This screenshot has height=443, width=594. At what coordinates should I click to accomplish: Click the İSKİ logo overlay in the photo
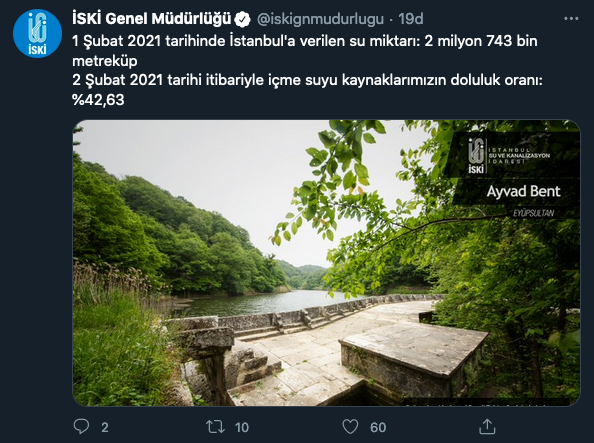tap(508, 156)
